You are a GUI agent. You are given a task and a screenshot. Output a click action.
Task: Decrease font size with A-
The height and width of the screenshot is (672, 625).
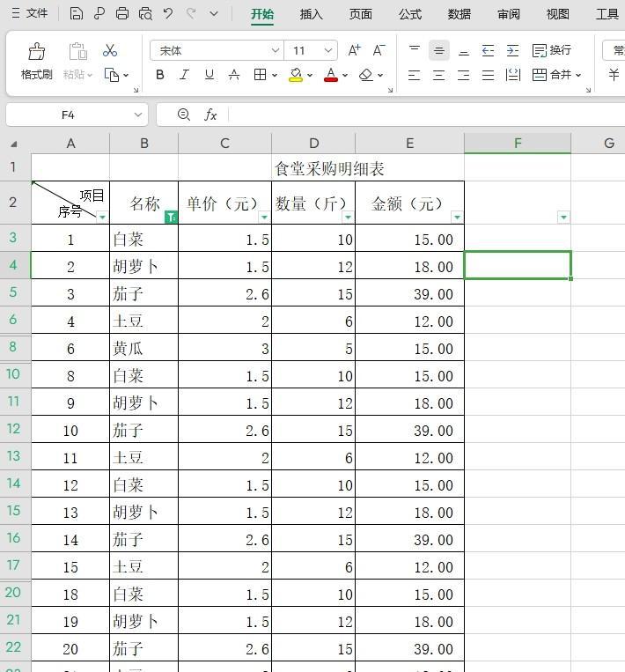[379, 50]
